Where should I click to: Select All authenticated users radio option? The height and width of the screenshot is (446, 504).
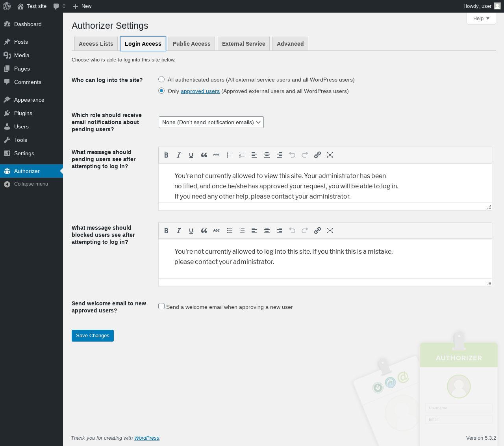pyautogui.click(x=161, y=79)
